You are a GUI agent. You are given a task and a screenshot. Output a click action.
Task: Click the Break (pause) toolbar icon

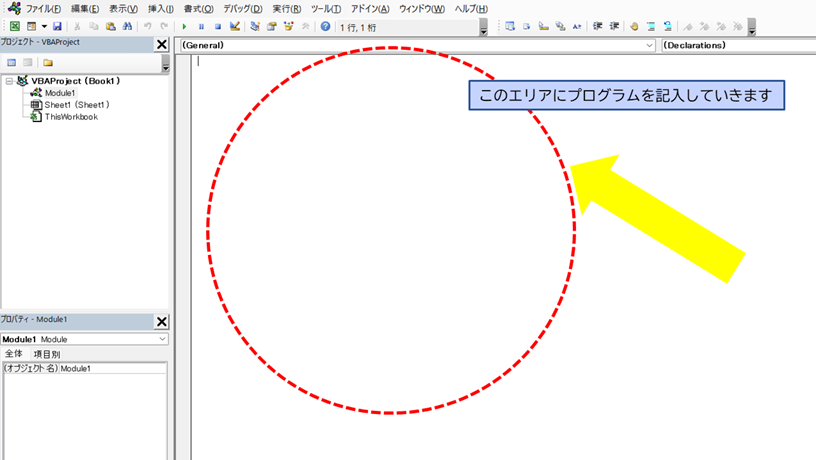(x=202, y=26)
